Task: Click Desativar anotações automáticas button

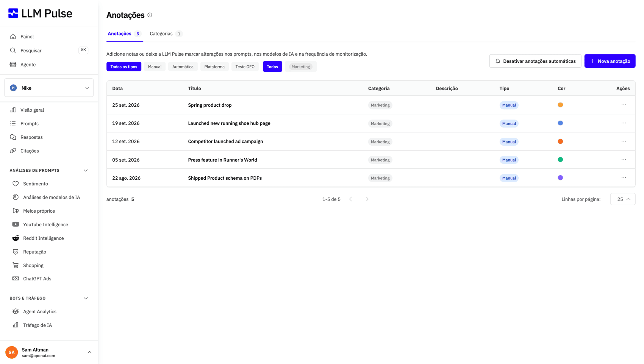Action: click(535, 61)
